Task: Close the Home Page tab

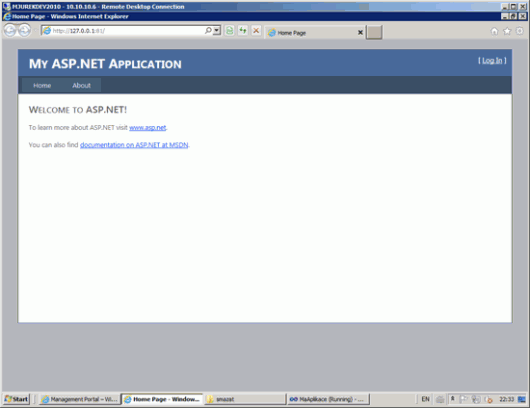Action: pos(360,32)
